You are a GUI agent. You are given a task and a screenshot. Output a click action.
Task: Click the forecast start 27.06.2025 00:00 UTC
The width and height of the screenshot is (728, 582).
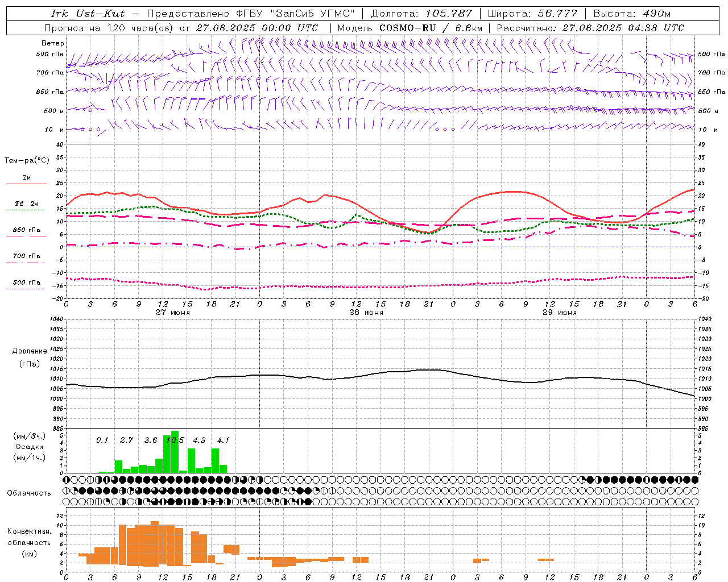point(257,28)
